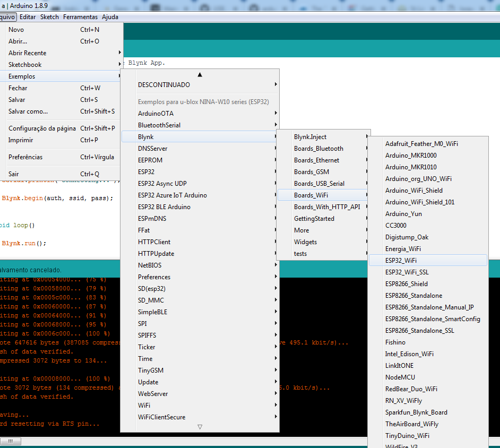Open SD(esp32) examples submenu
This screenshot has height=448, width=500.
[200, 289]
